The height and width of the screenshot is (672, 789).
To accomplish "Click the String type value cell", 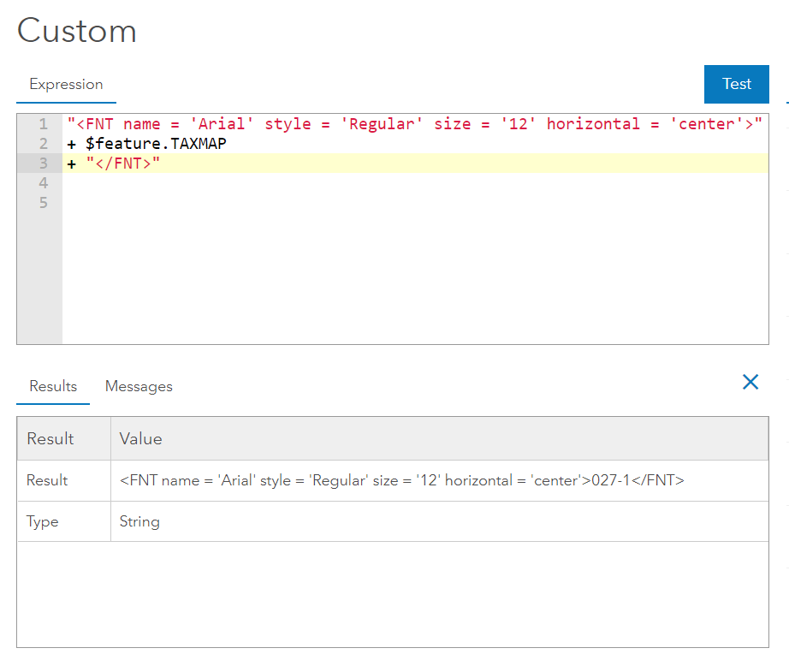I will pyautogui.click(x=139, y=521).
